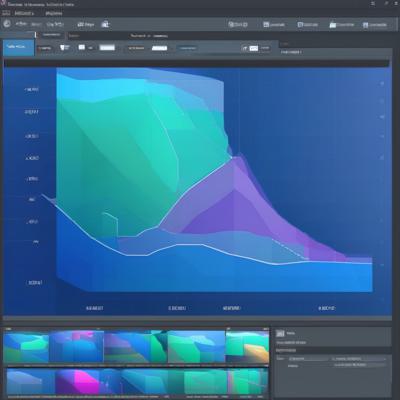
Task: Open the thumbnail with the bright magenta block
Action: tap(77, 382)
